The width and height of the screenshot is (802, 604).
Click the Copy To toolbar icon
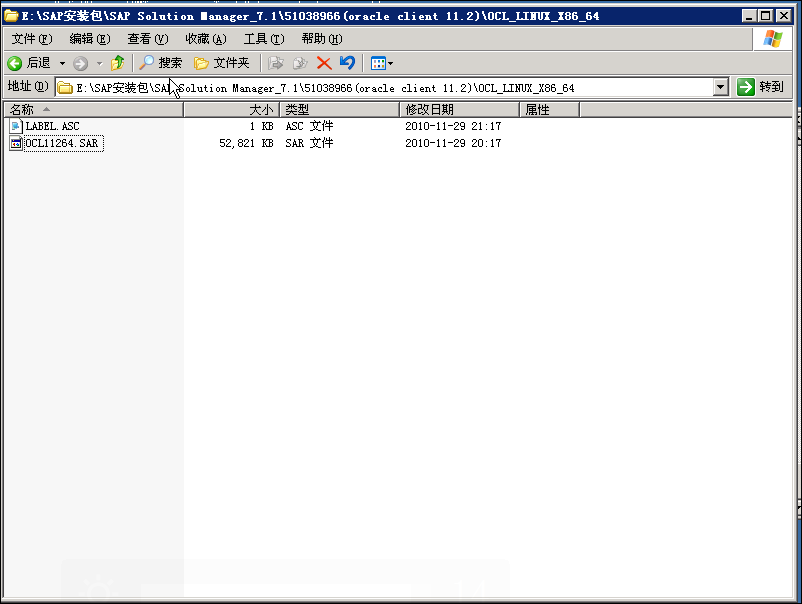coord(300,63)
